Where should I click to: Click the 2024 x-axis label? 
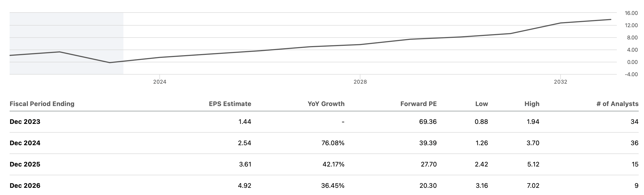[x=160, y=82]
